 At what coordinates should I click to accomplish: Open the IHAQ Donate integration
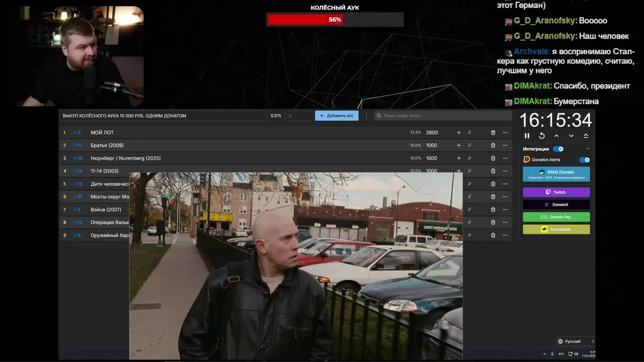point(556,174)
